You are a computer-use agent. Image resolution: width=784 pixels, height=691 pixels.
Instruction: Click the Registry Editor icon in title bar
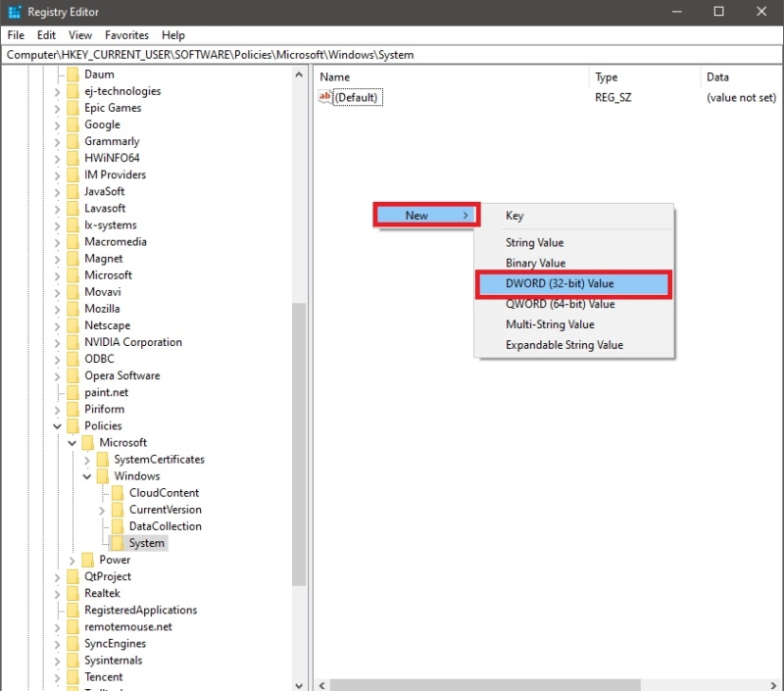[x=14, y=12]
